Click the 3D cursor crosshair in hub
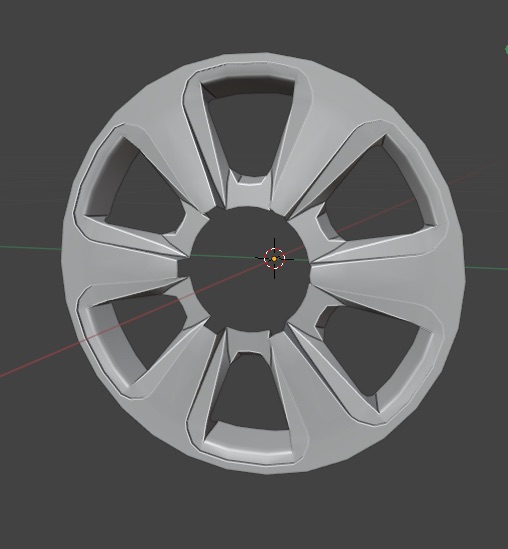Image resolution: width=508 pixels, height=549 pixels. 274,258
